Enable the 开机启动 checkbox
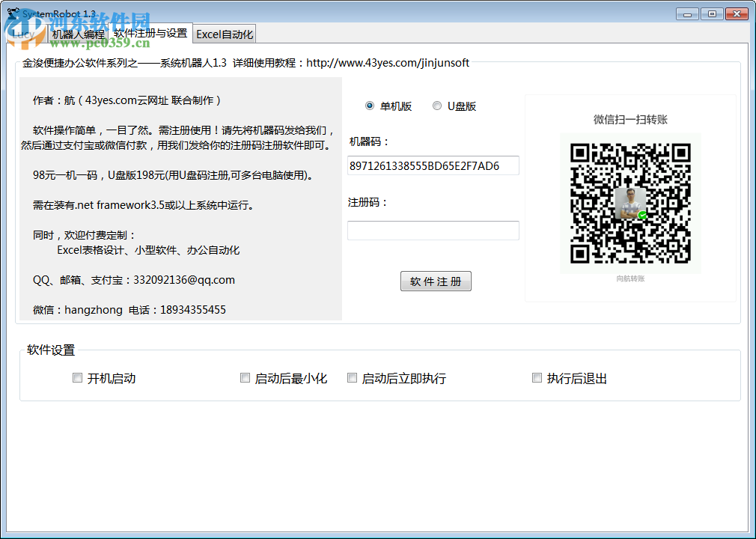Image resolution: width=756 pixels, height=539 pixels. point(77,378)
